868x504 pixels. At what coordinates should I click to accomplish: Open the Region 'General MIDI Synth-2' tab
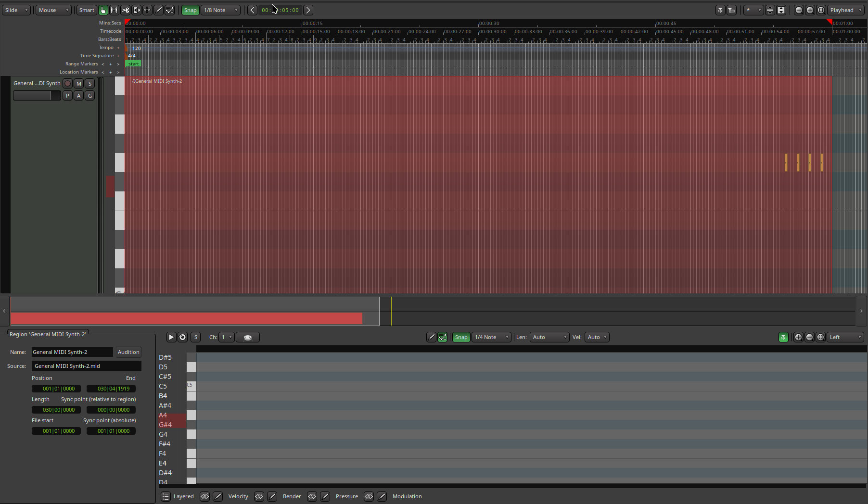click(x=48, y=334)
